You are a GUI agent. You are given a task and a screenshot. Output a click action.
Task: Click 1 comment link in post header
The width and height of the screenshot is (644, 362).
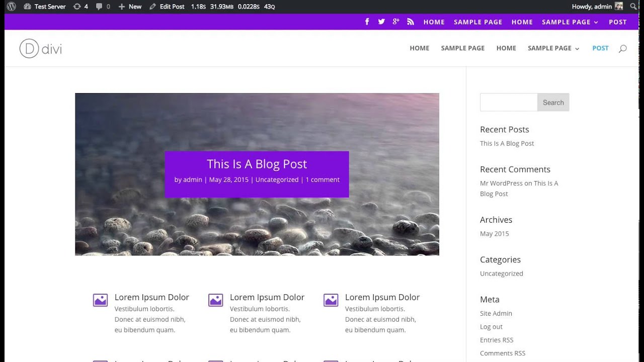click(x=323, y=179)
